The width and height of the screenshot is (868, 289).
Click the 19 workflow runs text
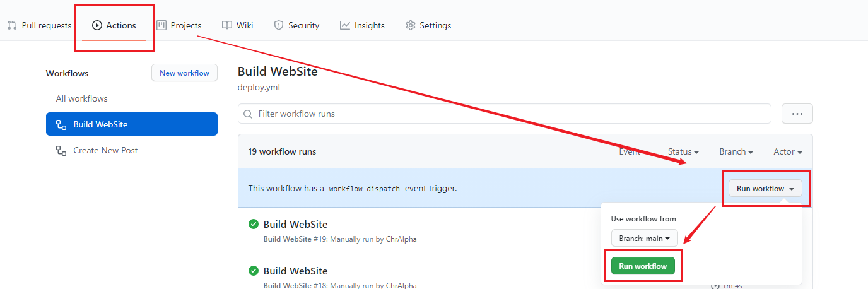coord(282,151)
